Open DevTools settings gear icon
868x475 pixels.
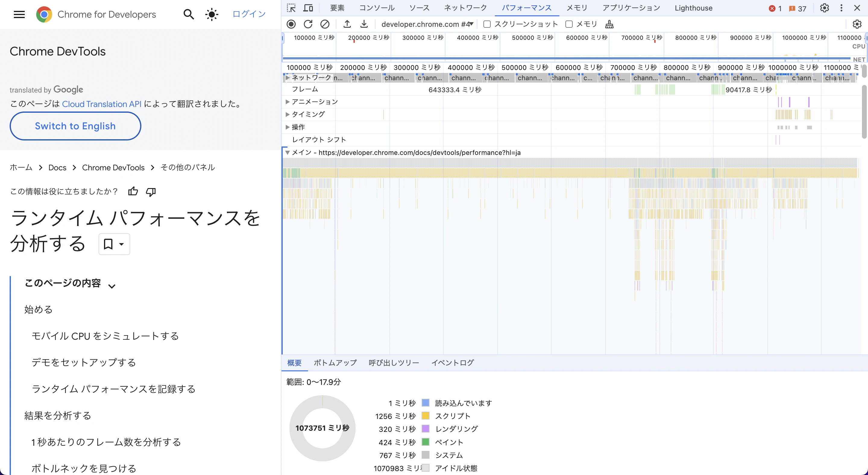824,8
